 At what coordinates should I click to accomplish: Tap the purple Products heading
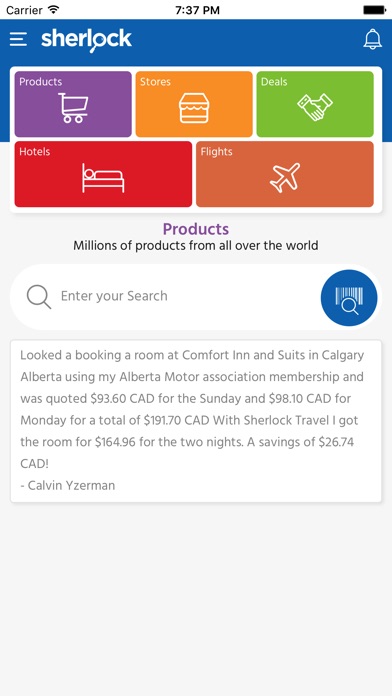tap(196, 229)
